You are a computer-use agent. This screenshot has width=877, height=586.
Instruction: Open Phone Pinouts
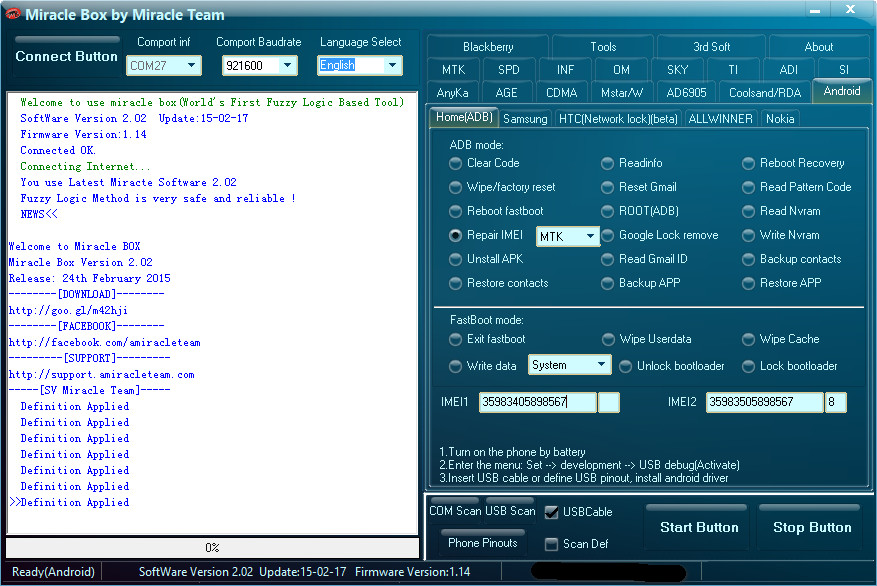pos(483,542)
